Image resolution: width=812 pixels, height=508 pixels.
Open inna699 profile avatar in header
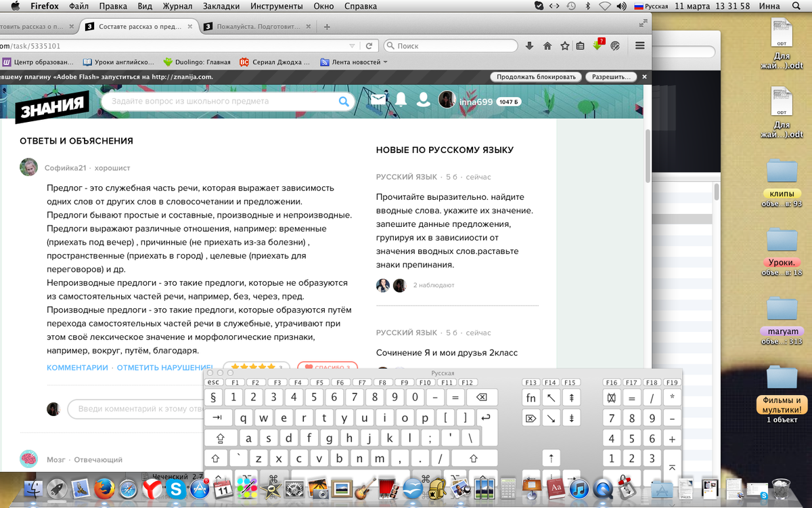447,100
